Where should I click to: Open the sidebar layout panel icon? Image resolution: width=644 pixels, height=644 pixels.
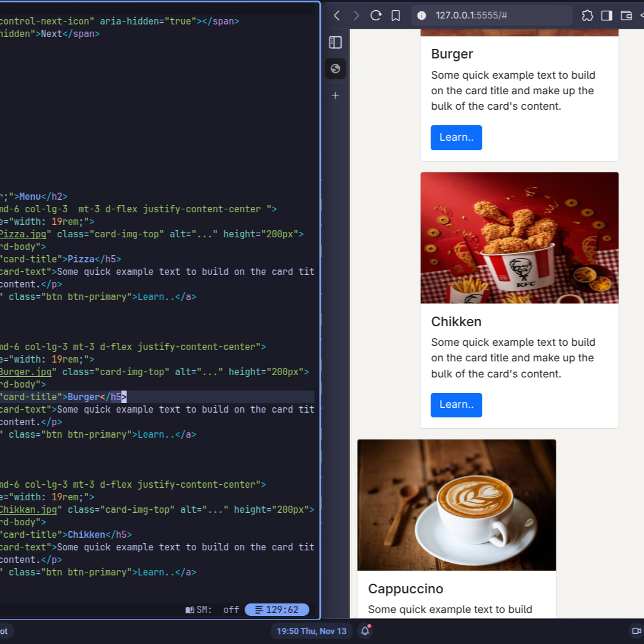[335, 42]
